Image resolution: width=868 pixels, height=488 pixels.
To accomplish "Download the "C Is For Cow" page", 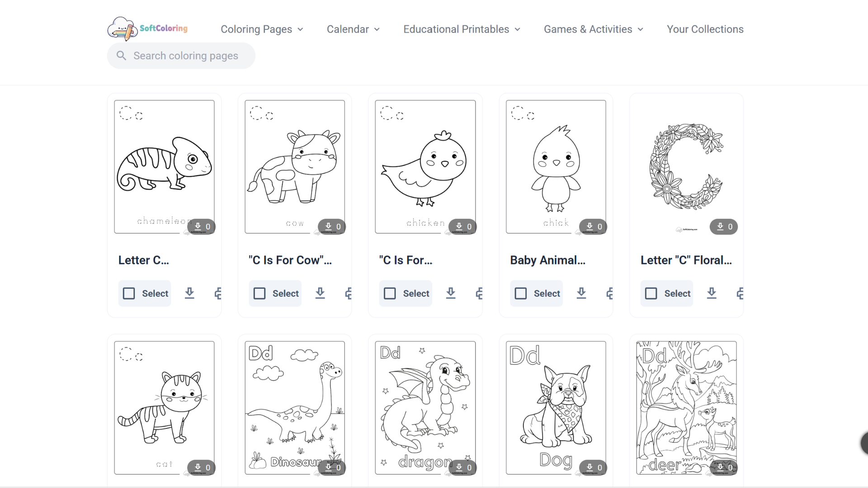I will [320, 293].
